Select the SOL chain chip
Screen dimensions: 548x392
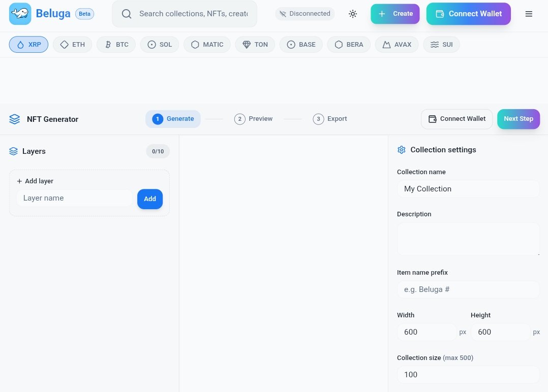160,45
